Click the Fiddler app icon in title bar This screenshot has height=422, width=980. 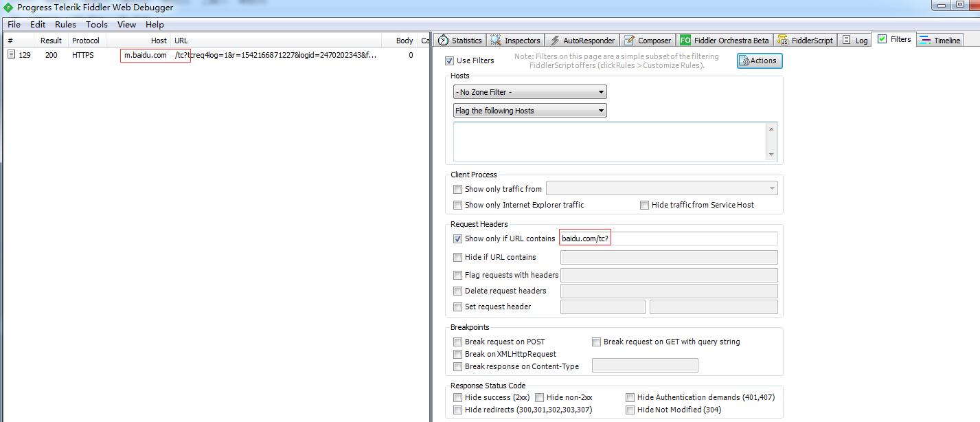(x=8, y=8)
